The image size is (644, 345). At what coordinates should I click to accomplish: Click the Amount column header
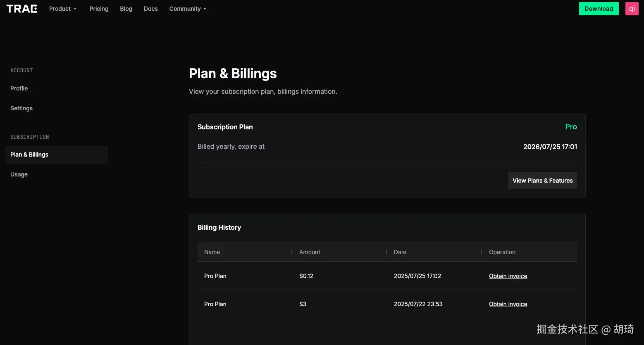click(x=310, y=252)
